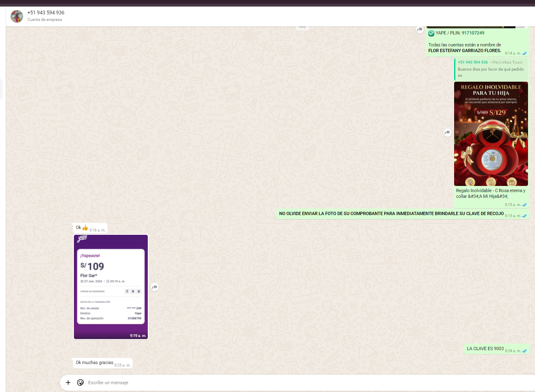
Task: Click double check marks on LA CLAVE ES 9003
Action: 524,351
